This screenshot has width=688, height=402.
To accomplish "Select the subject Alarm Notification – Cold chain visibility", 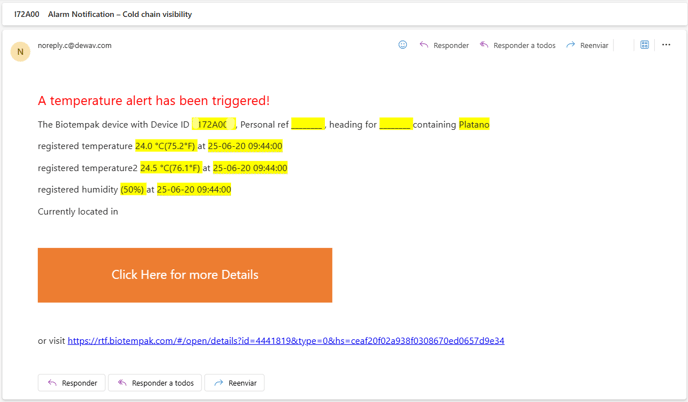I will click(x=120, y=14).
